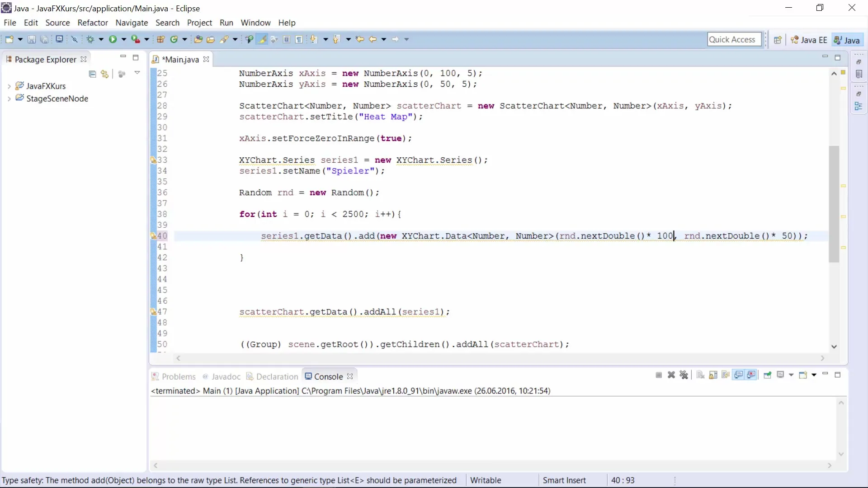Click Remove Launch X icon in Console
Viewport: 868px width, 488px height.
(x=671, y=375)
